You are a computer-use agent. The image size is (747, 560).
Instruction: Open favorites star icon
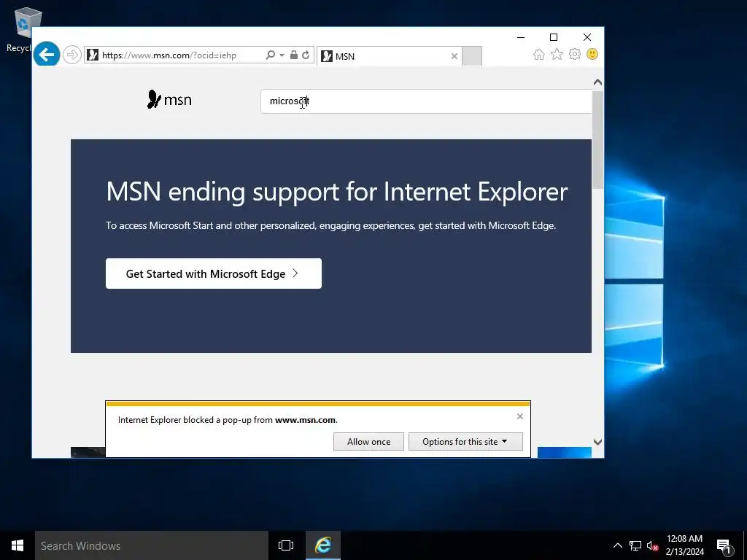point(557,54)
